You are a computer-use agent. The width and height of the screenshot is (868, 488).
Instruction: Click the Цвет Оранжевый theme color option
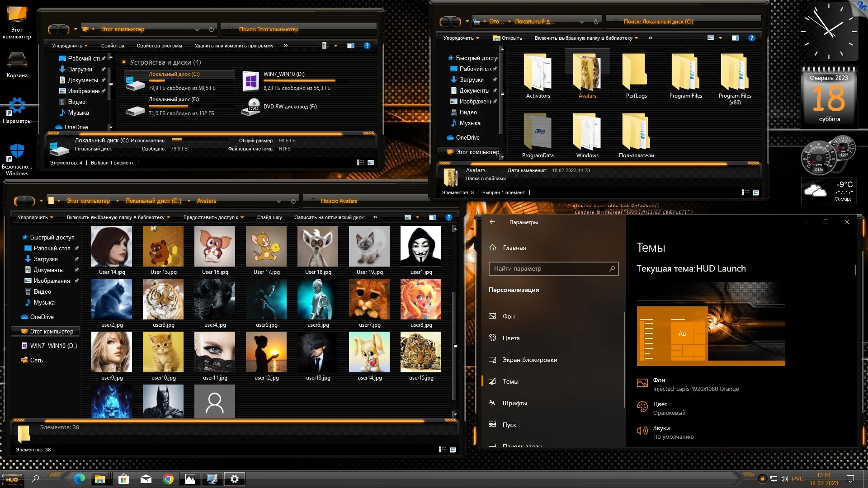tap(669, 408)
